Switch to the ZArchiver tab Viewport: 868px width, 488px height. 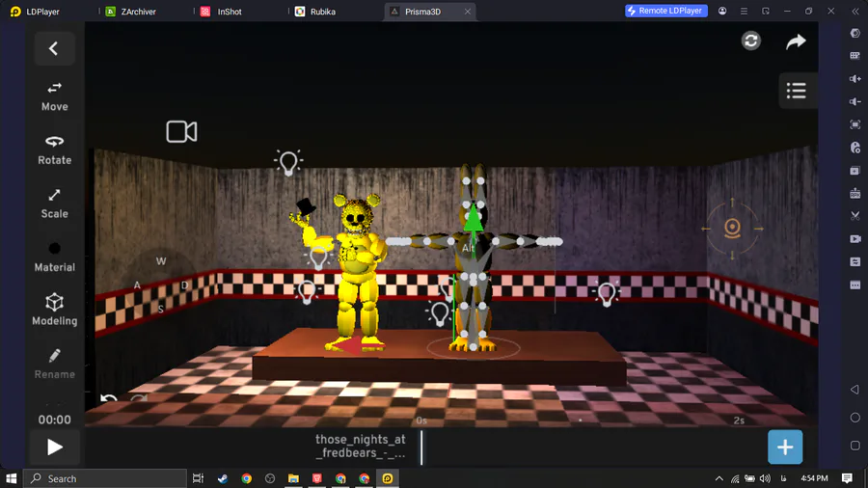[132, 12]
